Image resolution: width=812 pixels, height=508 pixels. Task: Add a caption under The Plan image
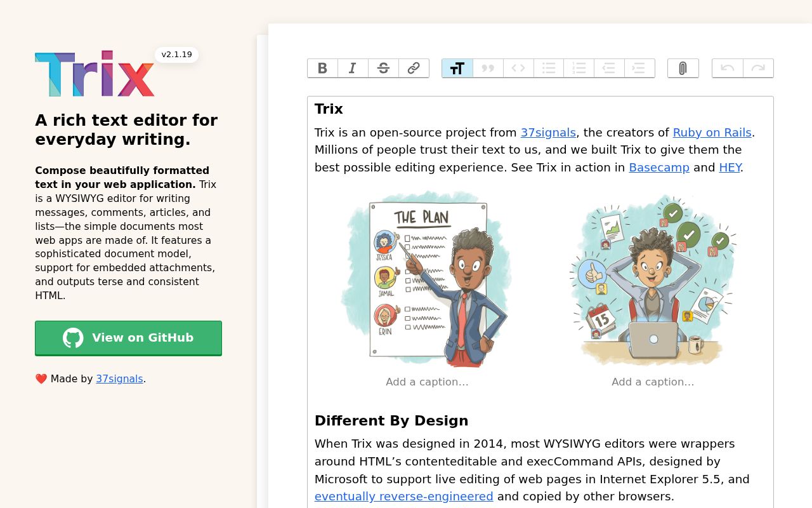coord(427,382)
